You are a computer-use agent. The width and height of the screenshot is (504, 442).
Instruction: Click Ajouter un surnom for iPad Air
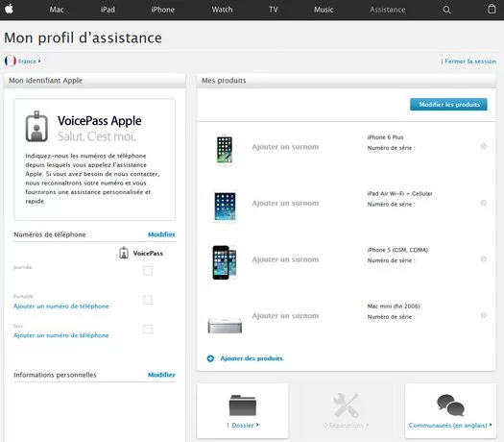pos(285,203)
